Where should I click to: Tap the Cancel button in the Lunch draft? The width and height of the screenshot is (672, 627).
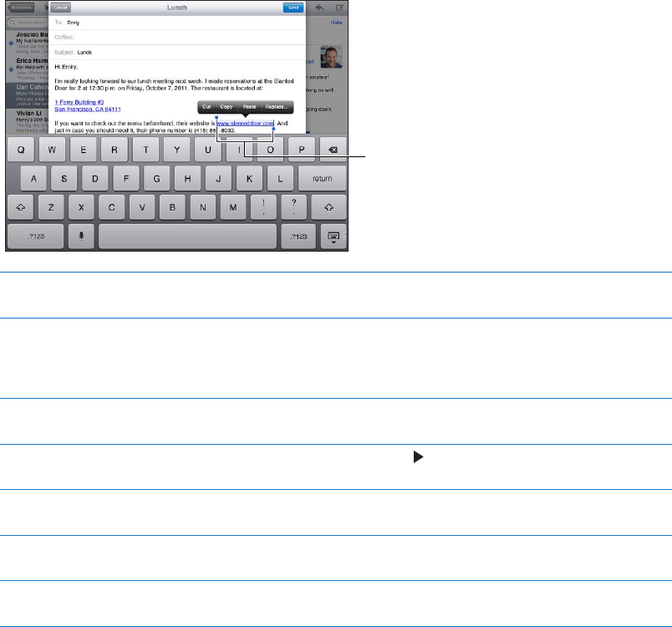[60, 8]
